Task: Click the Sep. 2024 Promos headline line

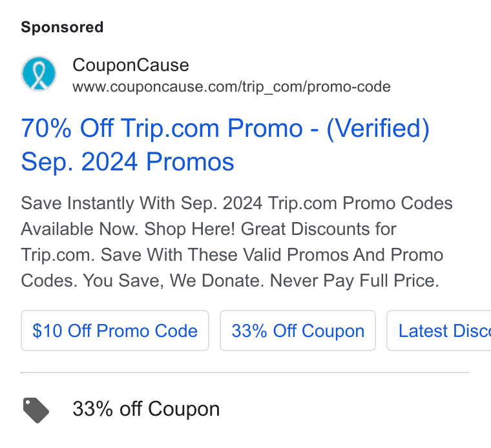Action: point(127,162)
